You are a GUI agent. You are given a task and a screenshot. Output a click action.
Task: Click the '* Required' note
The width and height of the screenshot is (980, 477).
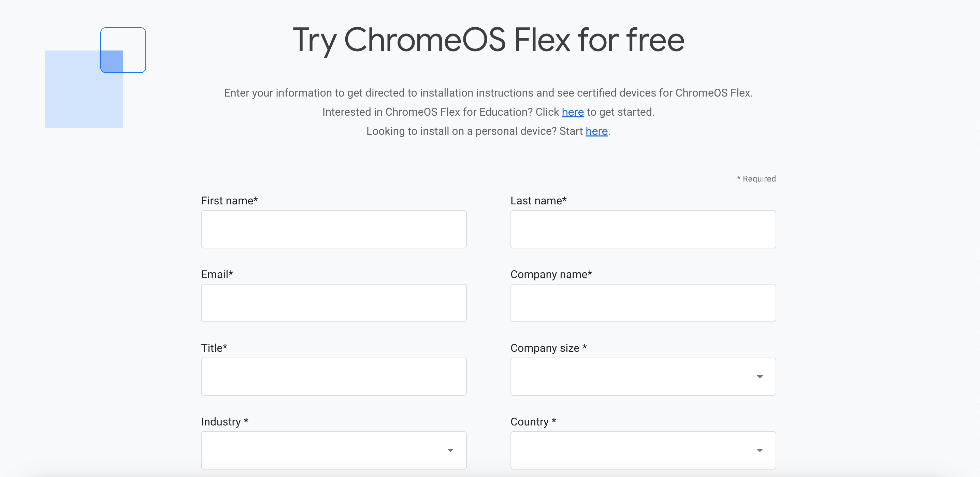pyautogui.click(x=756, y=179)
